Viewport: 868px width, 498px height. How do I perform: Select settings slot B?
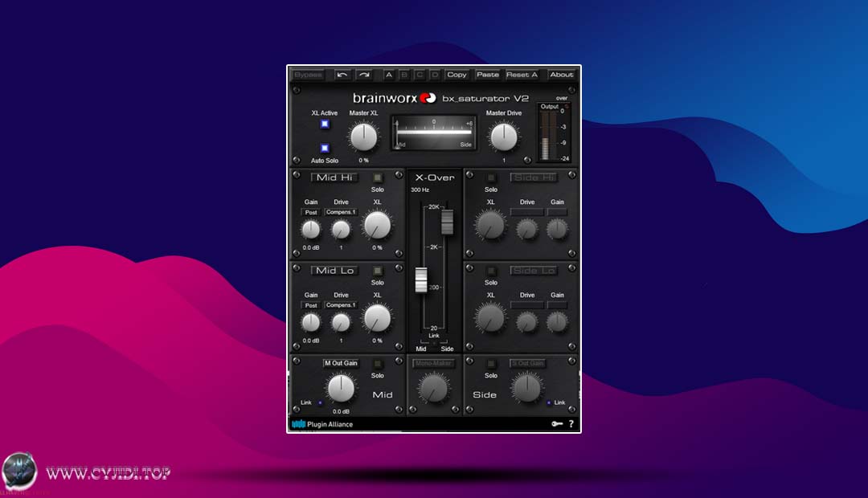coord(404,75)
